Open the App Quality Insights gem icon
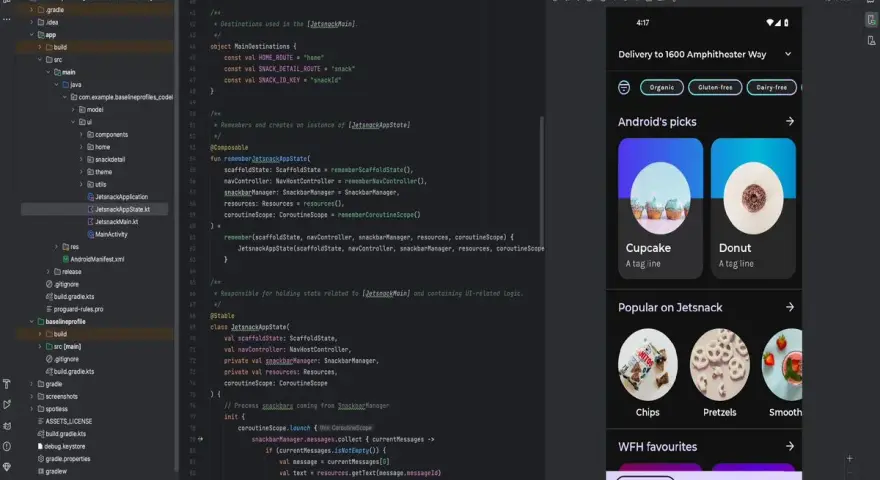 point(7,467)
